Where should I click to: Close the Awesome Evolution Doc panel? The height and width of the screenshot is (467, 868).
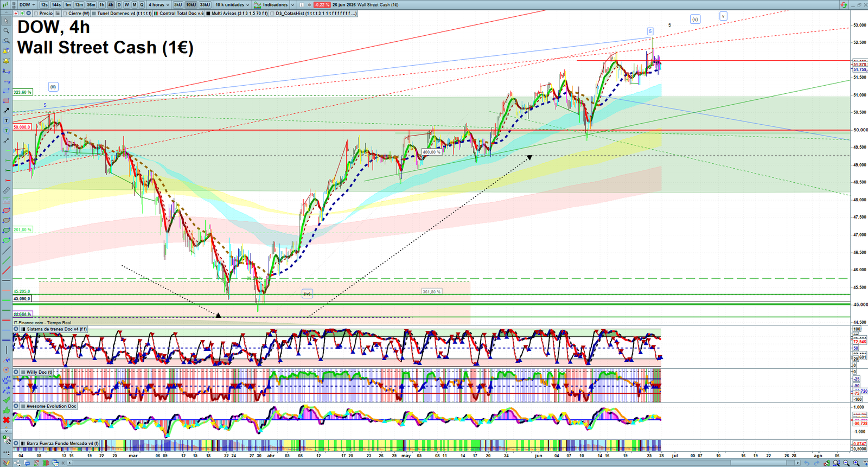coord(16,406)
